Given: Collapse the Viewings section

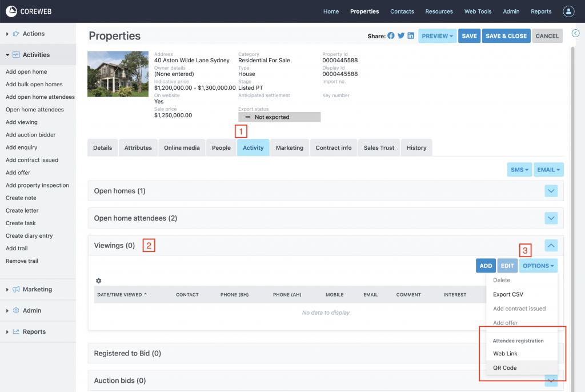Looking at the screenshot, I should [x=551, y=246].
